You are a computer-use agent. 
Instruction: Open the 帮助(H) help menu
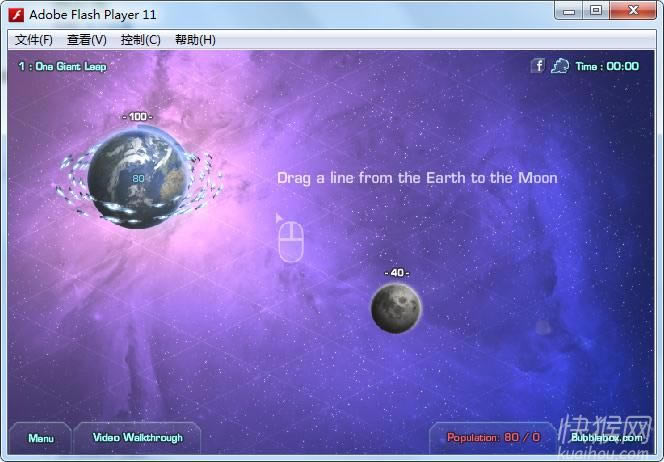(195, 40)
